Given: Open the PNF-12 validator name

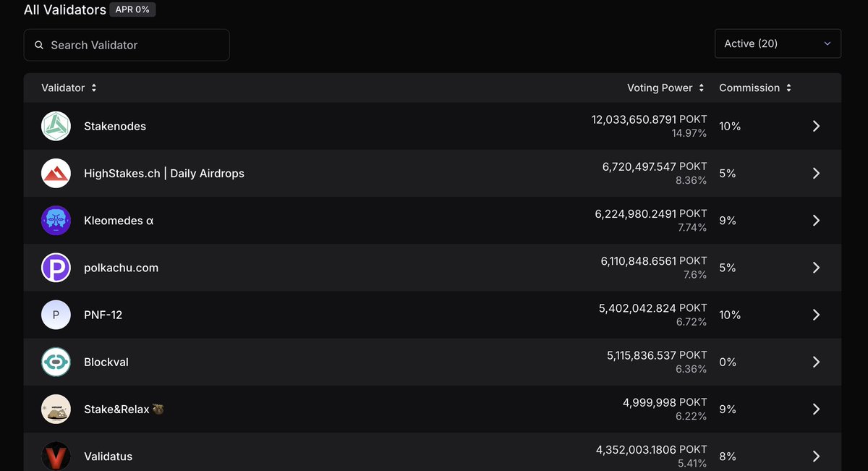Looking at the screenshot, I should (x=103, y=315).
